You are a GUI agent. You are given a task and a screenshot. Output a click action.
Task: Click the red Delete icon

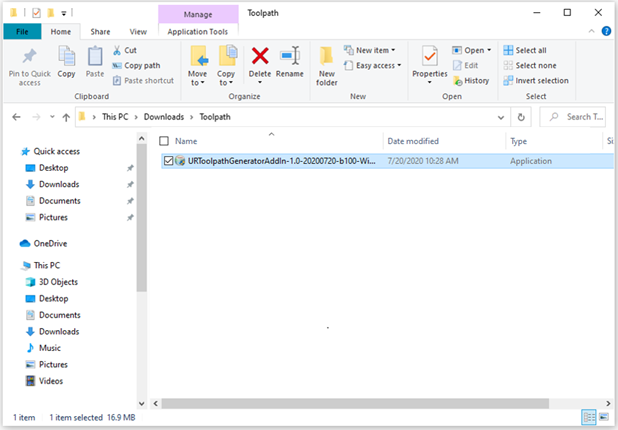coord(260,56)
